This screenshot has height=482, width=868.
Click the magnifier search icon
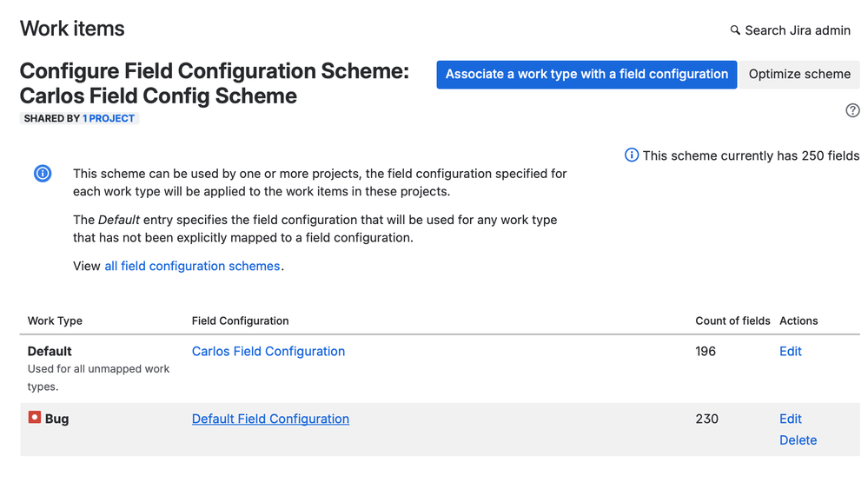click(x=735, y=30)
